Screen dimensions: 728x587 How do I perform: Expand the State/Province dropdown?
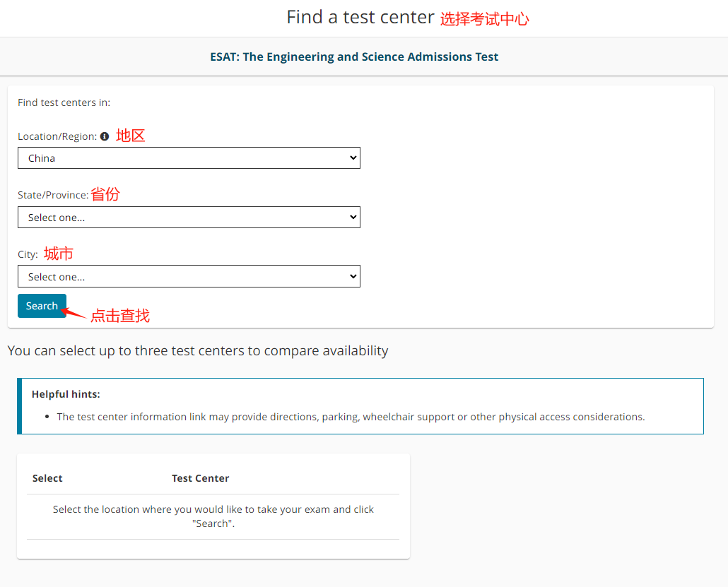pos(189,218)
